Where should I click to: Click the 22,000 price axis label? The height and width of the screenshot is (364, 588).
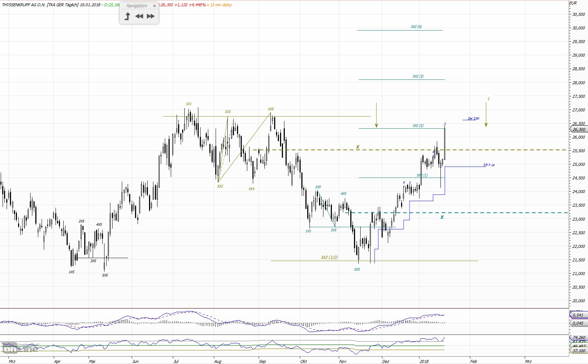tap(578, 246)
